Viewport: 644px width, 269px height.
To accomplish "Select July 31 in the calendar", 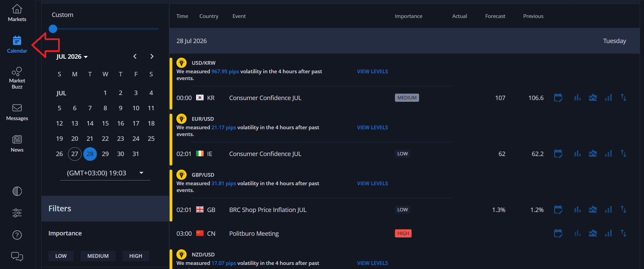I will [x=136, y=154].
